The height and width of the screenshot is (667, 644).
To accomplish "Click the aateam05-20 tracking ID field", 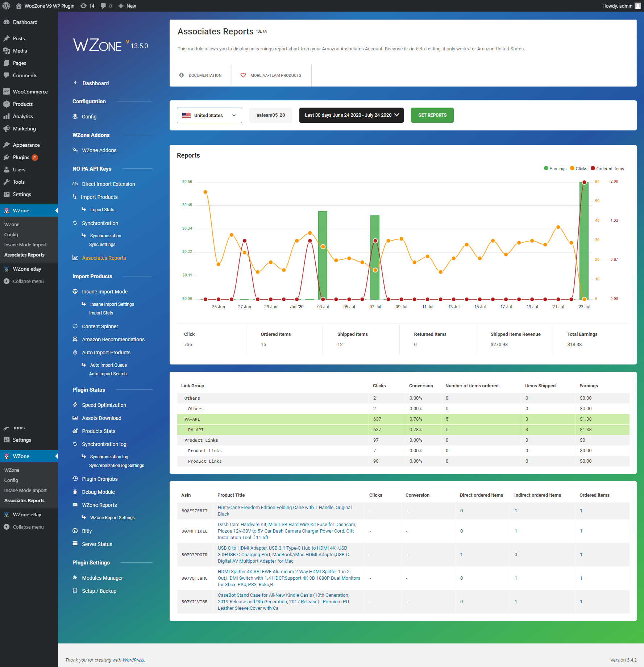I will click(271, 115).
